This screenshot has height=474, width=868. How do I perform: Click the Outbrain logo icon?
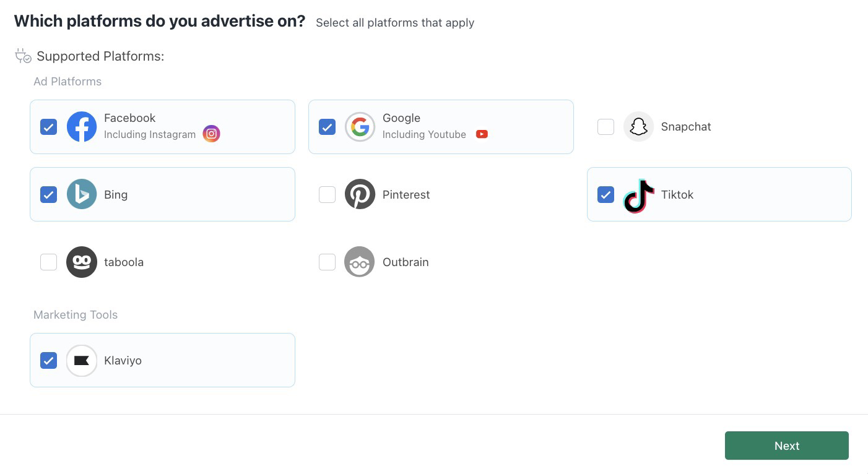pyautogui.click(x=360, y=262)
